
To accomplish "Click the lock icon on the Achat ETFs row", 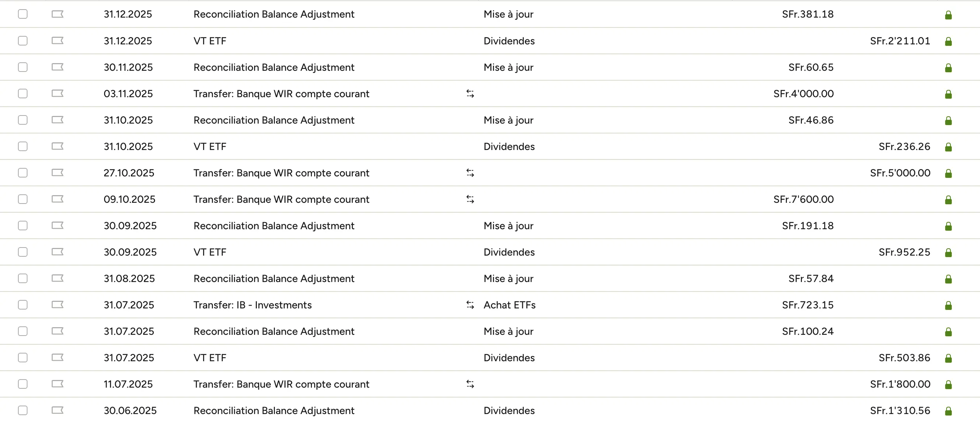I will 949,304.
